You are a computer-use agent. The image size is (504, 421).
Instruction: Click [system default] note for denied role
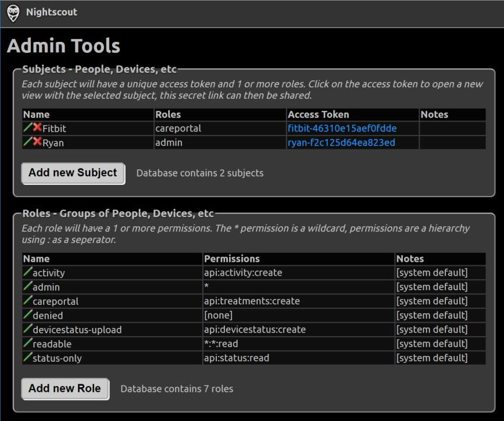tap(432, 315)
